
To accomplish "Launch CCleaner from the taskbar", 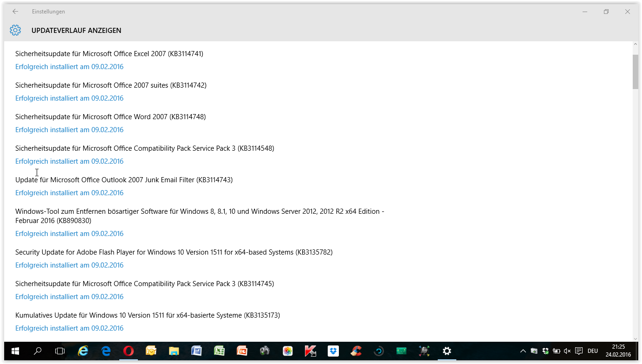I will [356, 351].
